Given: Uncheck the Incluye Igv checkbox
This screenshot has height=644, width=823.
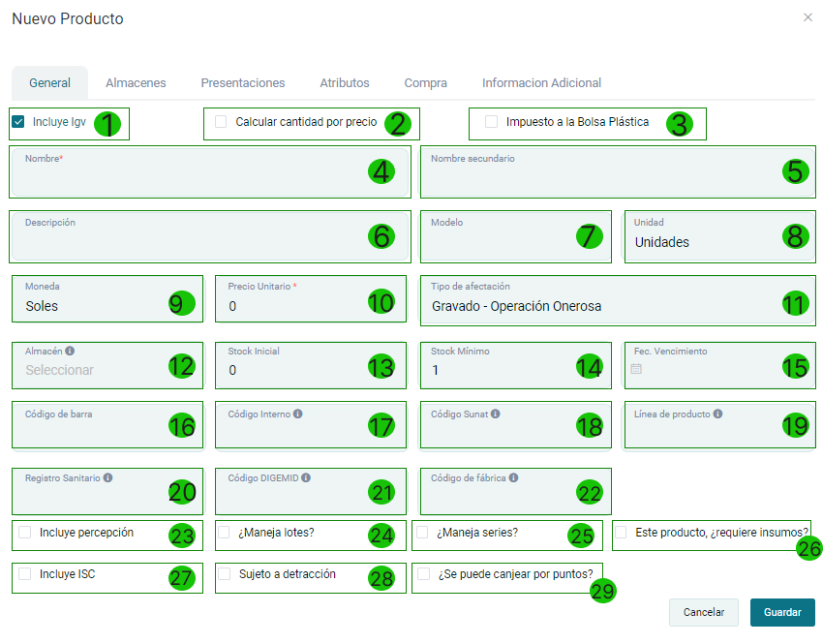Looking at the screenshot, I should (x=18, y=122).
